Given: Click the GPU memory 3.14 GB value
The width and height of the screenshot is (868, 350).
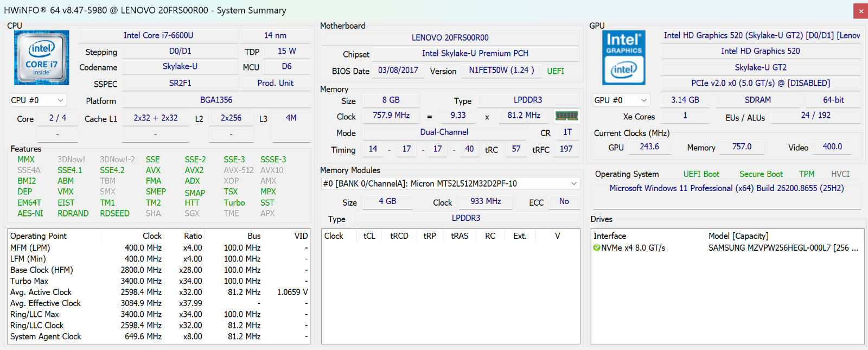Looking at the screenshot, I should click(685, 100).
